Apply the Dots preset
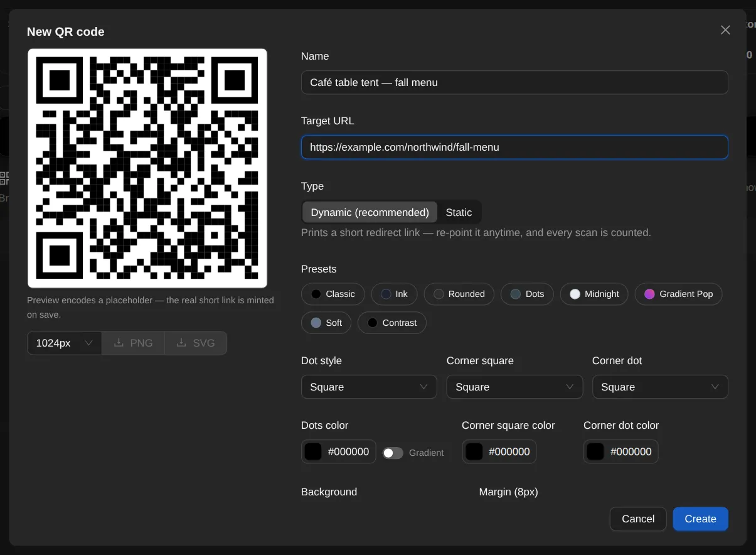 (527, 294)
